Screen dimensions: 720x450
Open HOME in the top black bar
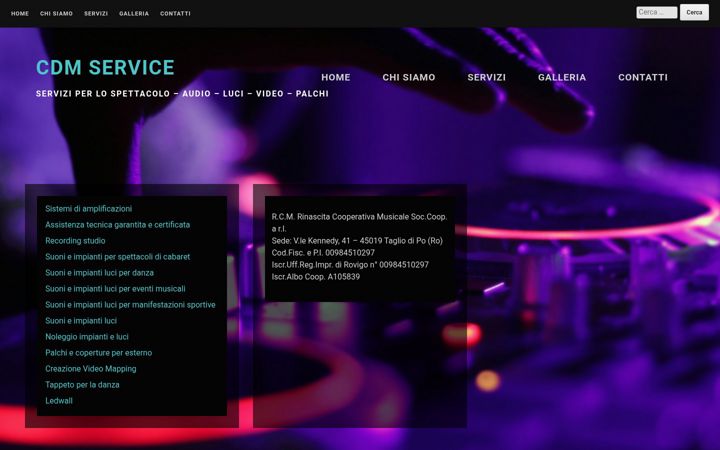[x=20, y=14]
